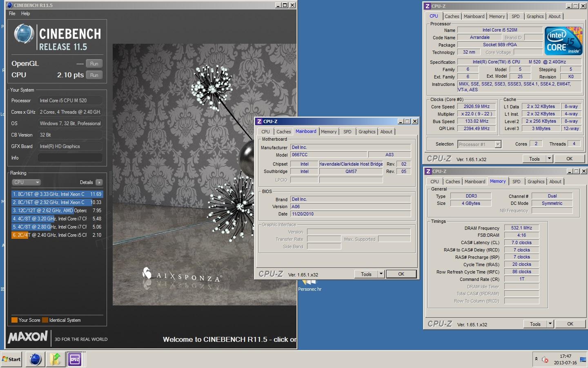Open the Cinebench Help menu
Viewport: 588px width, 368px height.
click(x=25, y=13)
